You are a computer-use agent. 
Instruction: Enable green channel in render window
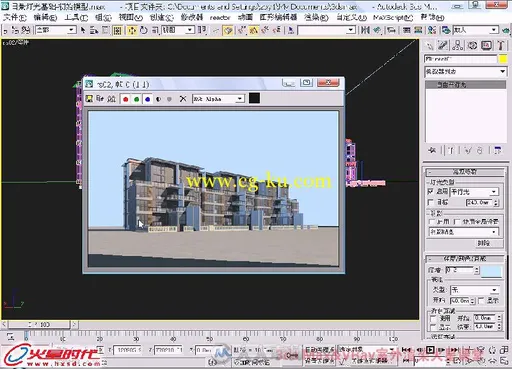(137, 99)
